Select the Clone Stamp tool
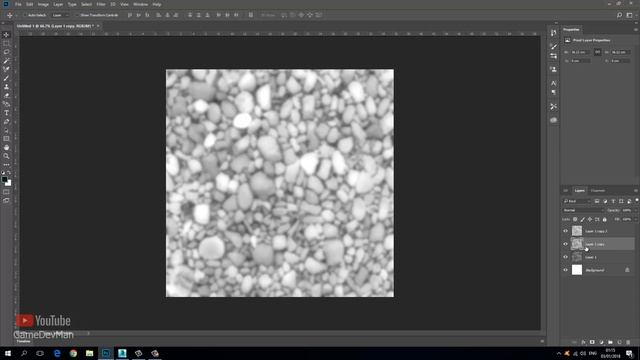640x360 pixels. tap(6, 87)
